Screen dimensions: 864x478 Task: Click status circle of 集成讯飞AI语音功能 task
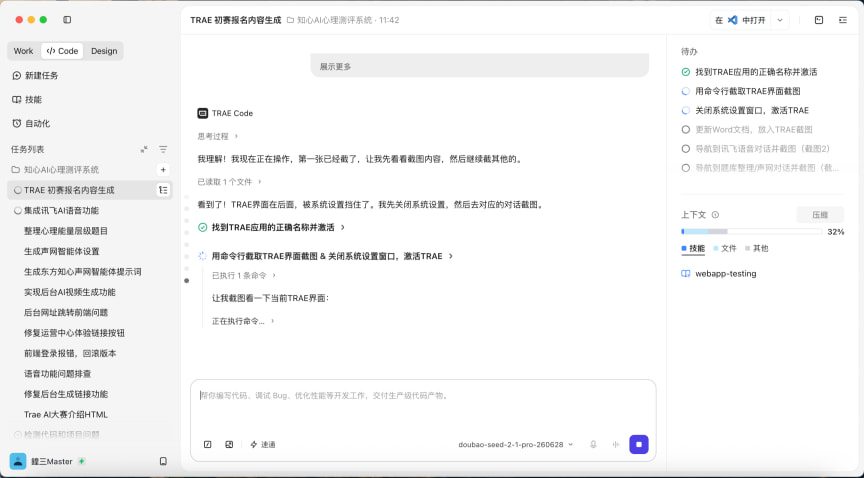18,211
